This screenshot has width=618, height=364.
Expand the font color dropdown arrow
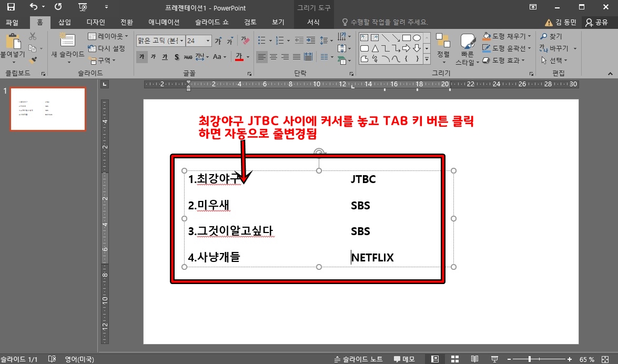(x=248, y=57)
